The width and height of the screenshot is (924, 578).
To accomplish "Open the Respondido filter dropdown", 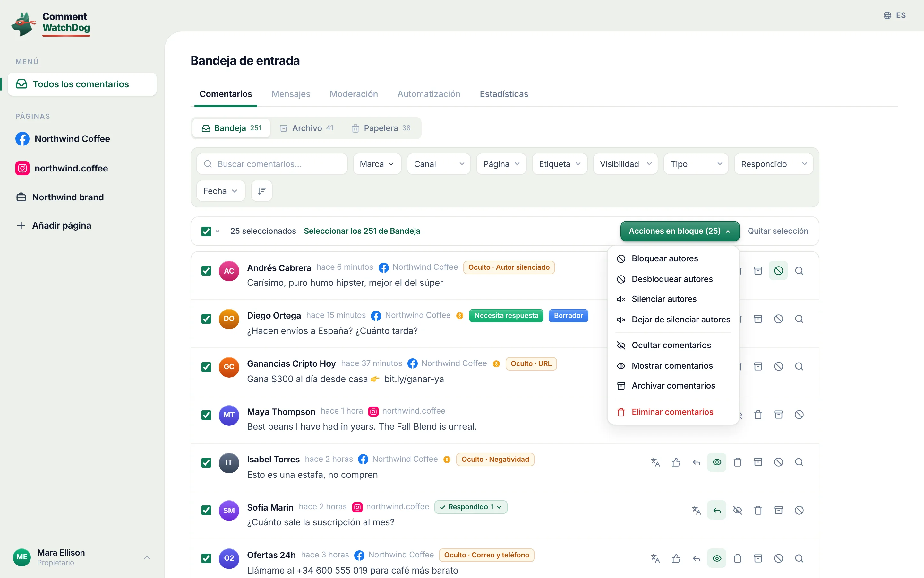I will [x=774, y=164].
